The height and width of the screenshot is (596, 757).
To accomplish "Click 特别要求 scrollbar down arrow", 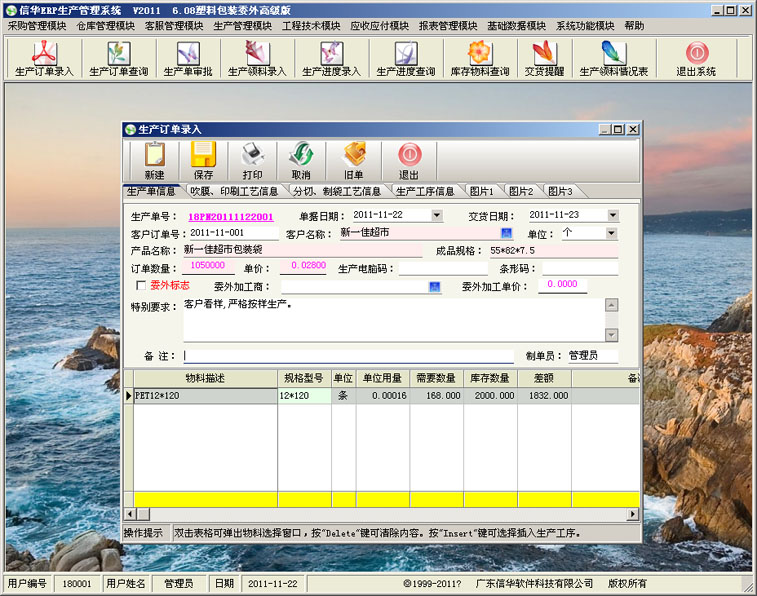I will pos(612,335).
